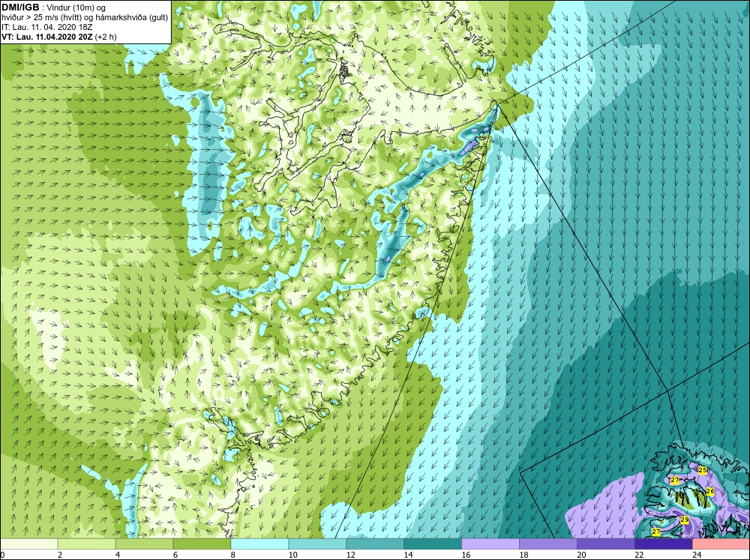Select the medium purple 18–20 m/s legend swatch
The width and height of the screenshot is (750, 560).
click(548, 544)
